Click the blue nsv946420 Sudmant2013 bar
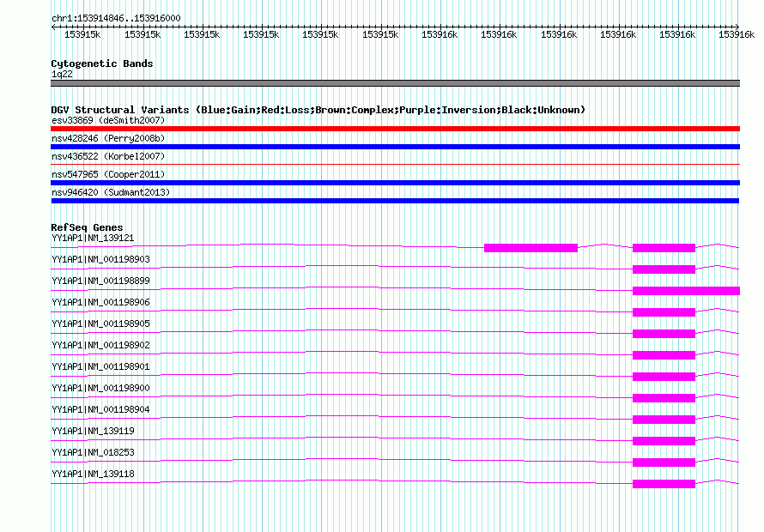Image resolution: width=764 pixels, height=532 pixels. [x=395, y=201]
